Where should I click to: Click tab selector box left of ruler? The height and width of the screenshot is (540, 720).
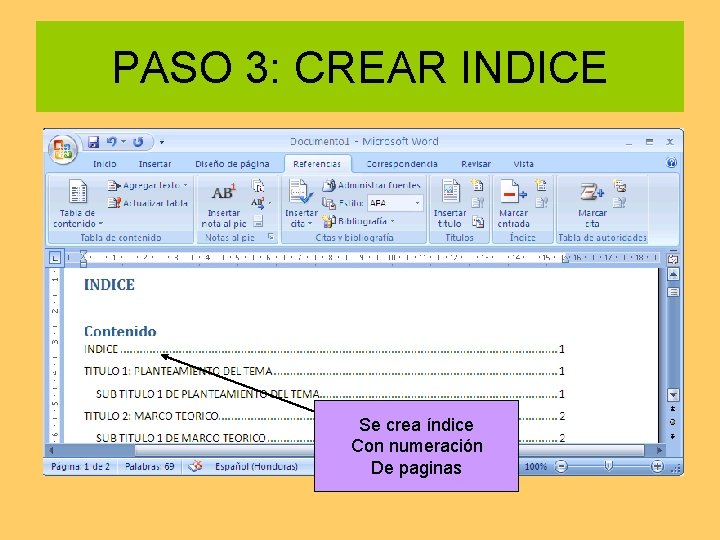[x=55, y=258]
